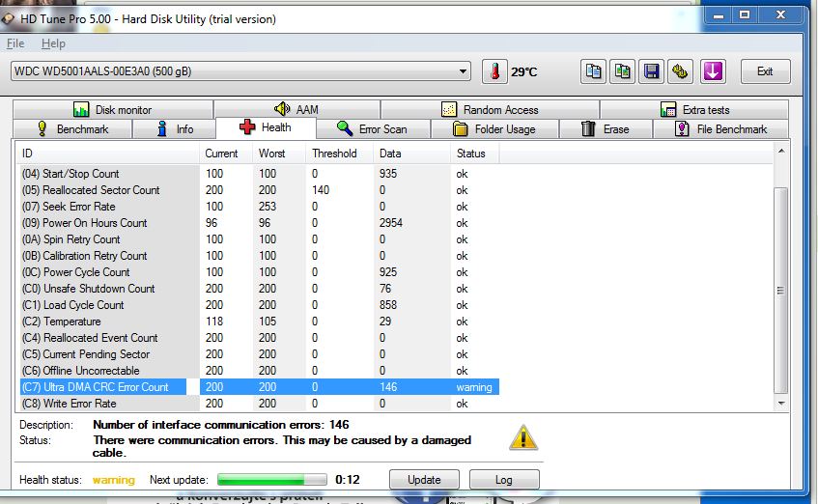Viewport: 818px width, 504px height.
Task: Click the vertical scrollbar thumb
Action: [x=781, y=290]
